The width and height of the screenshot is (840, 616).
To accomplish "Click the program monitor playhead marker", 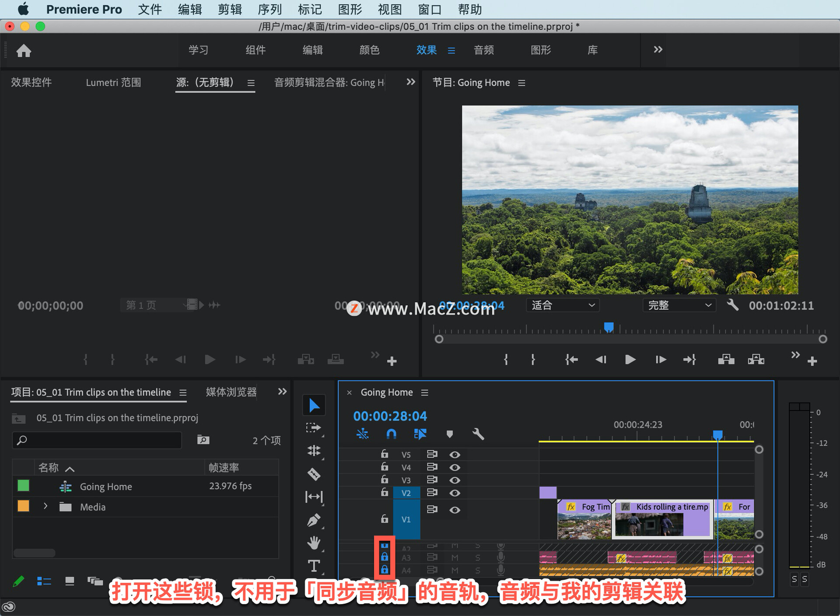I will [x=609, y=327].
